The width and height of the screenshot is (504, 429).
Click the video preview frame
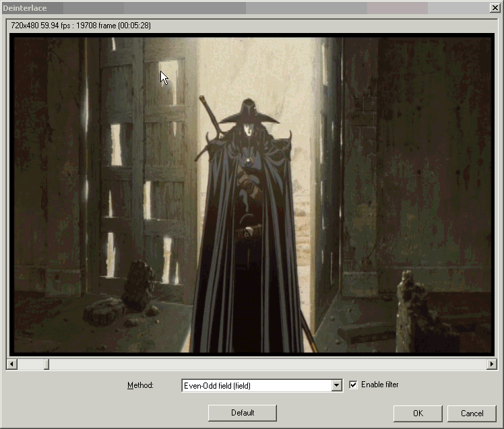pos(252,195)
